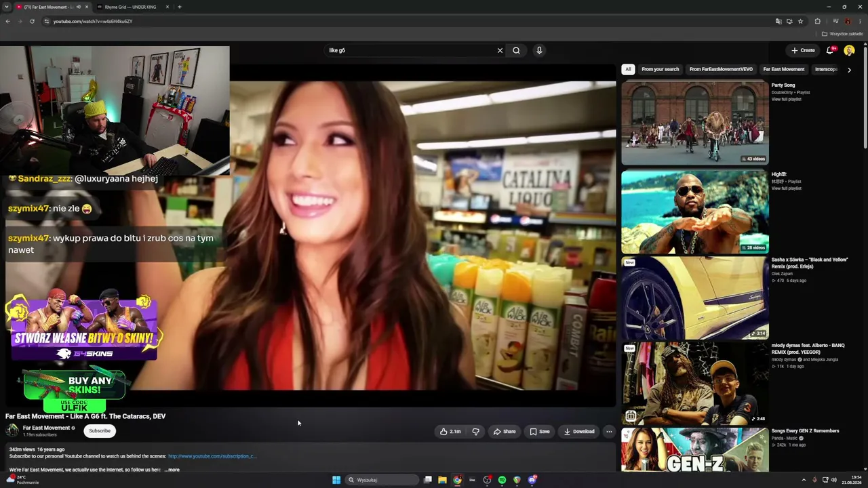Open the YouTube account avatar menu
The height and width of the screenshot is (488, 868).
click(849, 50)
